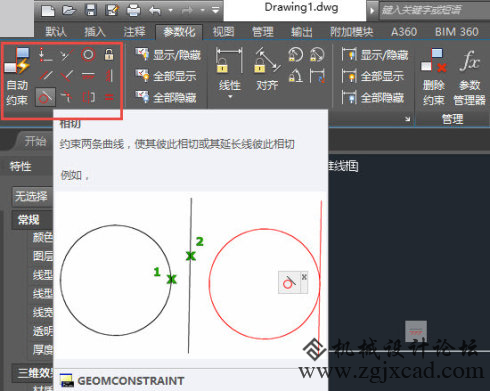Open the redo history dropdown arrow

[x=203, y=11]
